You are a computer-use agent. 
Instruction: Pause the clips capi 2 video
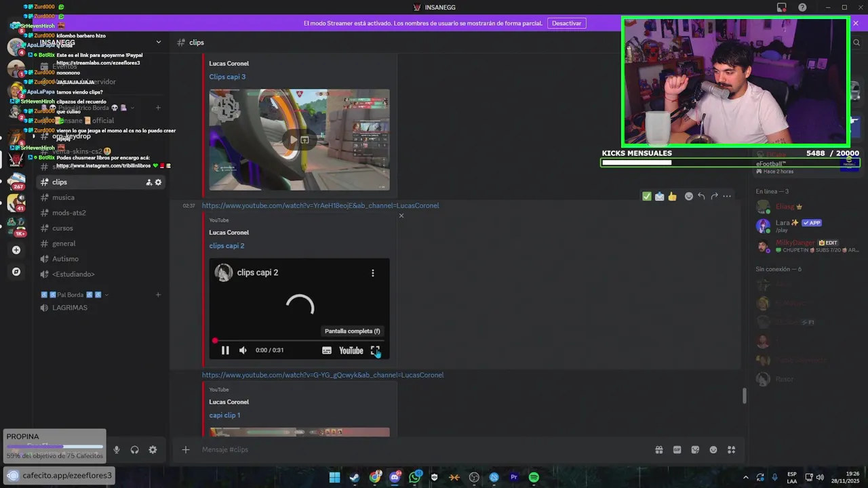click(x=225, y=350)
